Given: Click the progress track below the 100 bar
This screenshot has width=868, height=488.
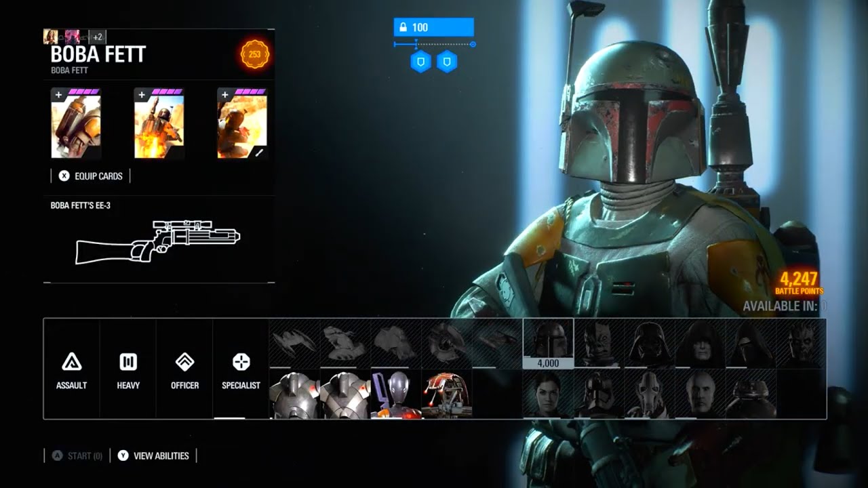Looking at the screenshot, I should click(434, 44).
